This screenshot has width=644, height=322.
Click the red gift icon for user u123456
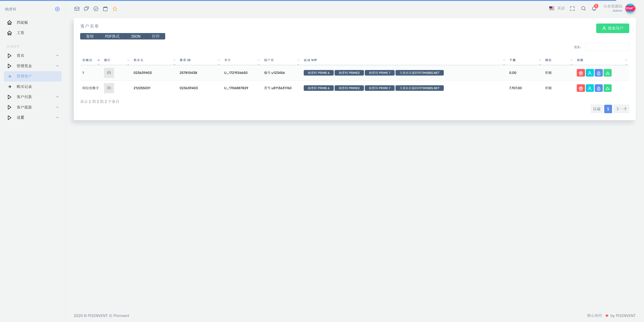point(580,73)
